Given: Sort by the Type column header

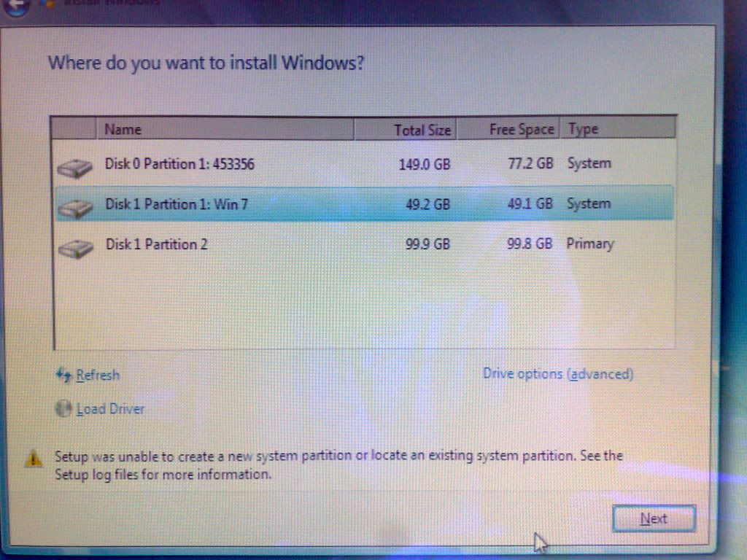Looking at the screenshot, I should (618, 128).
